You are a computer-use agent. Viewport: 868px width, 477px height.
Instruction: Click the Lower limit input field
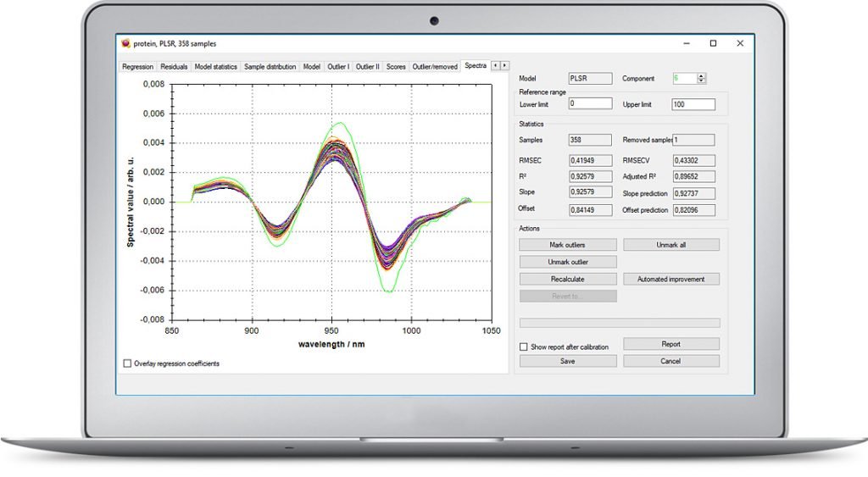[x=590, y=103]
